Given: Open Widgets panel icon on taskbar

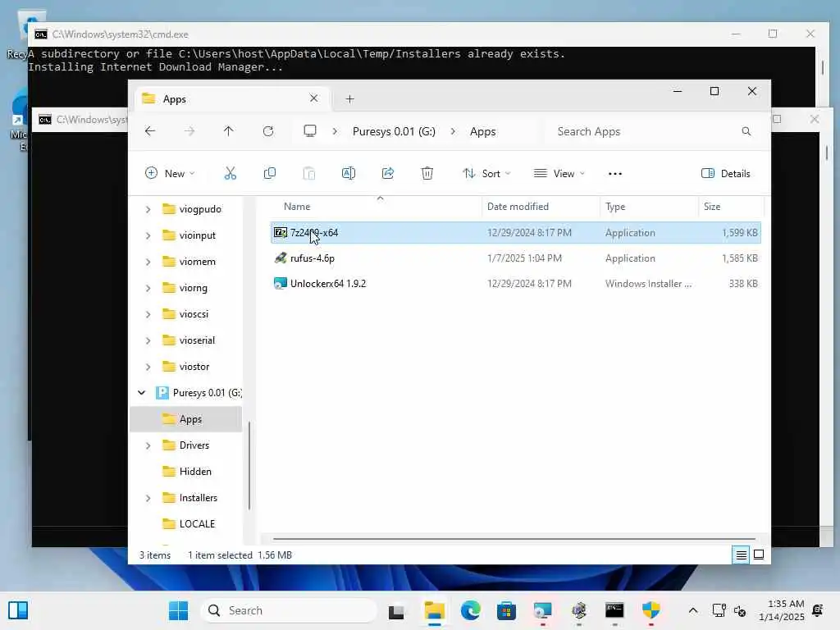Looking at the screenshot, I should point(18,610).
